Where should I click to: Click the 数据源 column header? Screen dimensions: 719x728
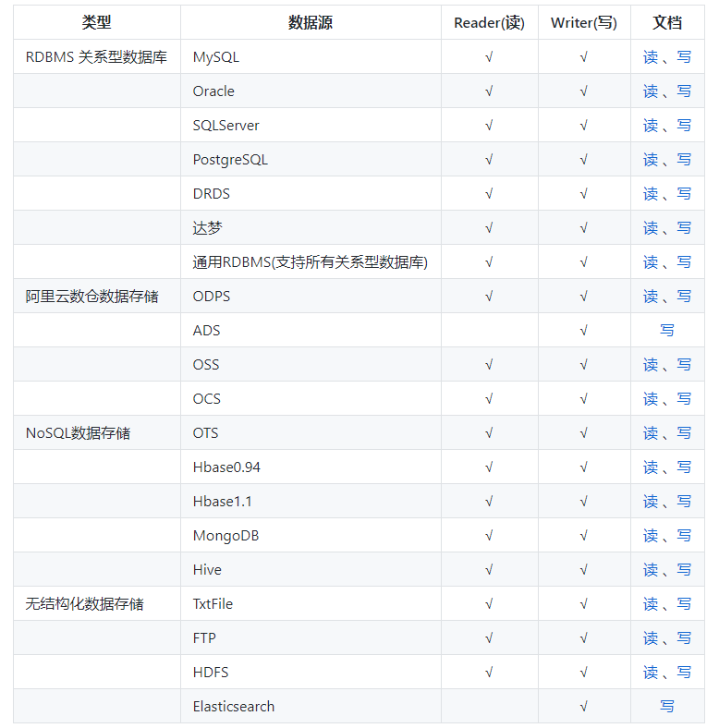click(311, 22)
